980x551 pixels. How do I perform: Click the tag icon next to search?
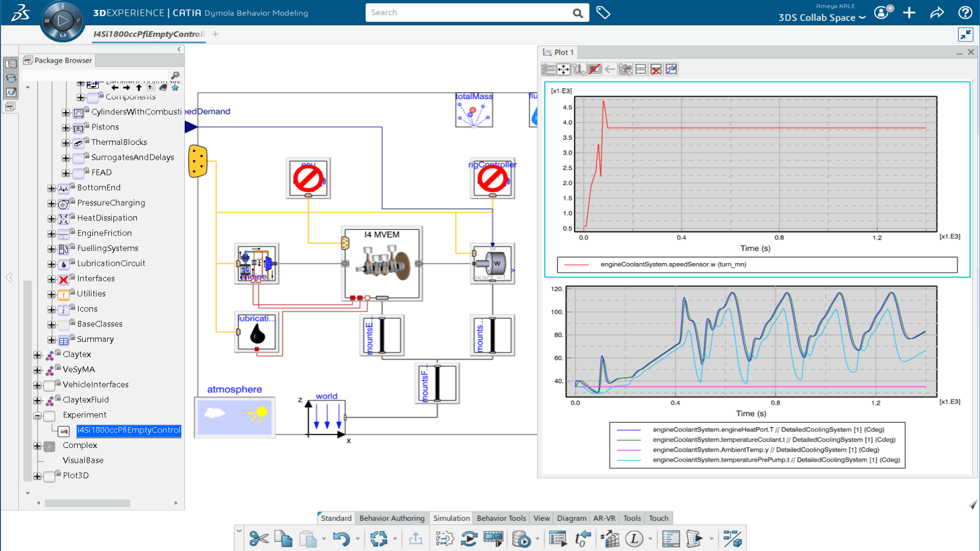click(x=603, y=13)
